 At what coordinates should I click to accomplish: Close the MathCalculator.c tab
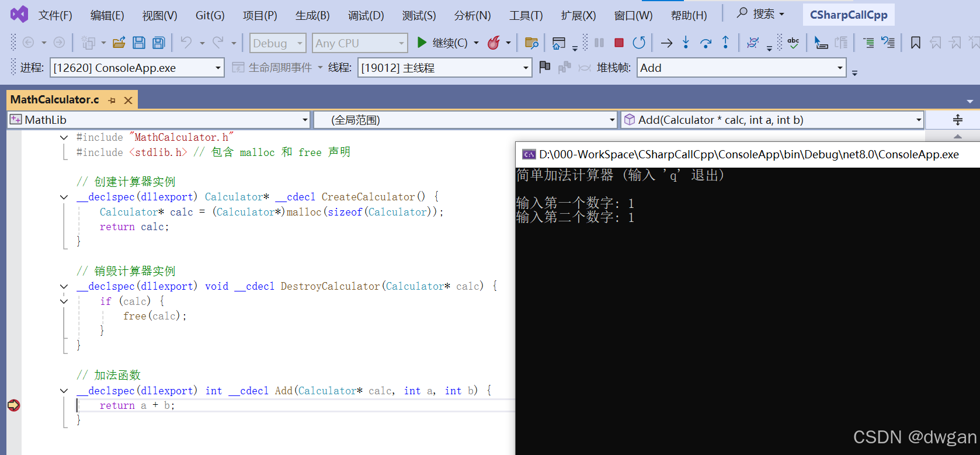(128, 100)
